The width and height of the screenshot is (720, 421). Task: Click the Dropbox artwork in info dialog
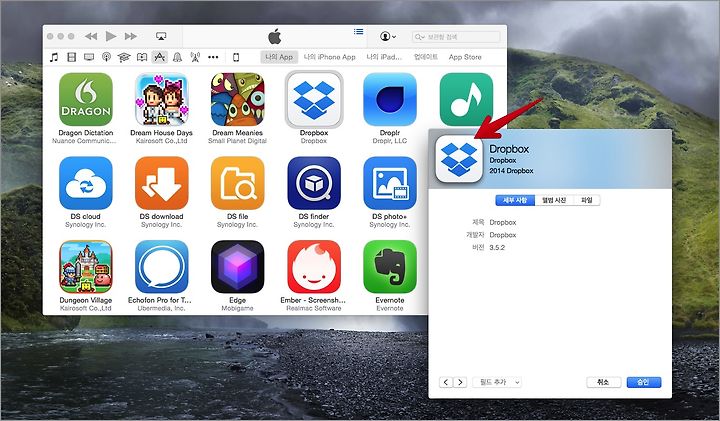pyautogui.click(x=459, y=159)
